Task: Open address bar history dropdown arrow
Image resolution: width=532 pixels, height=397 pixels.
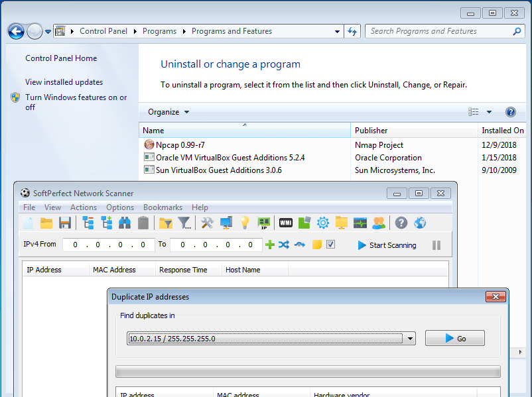Action: click(337, 32)
